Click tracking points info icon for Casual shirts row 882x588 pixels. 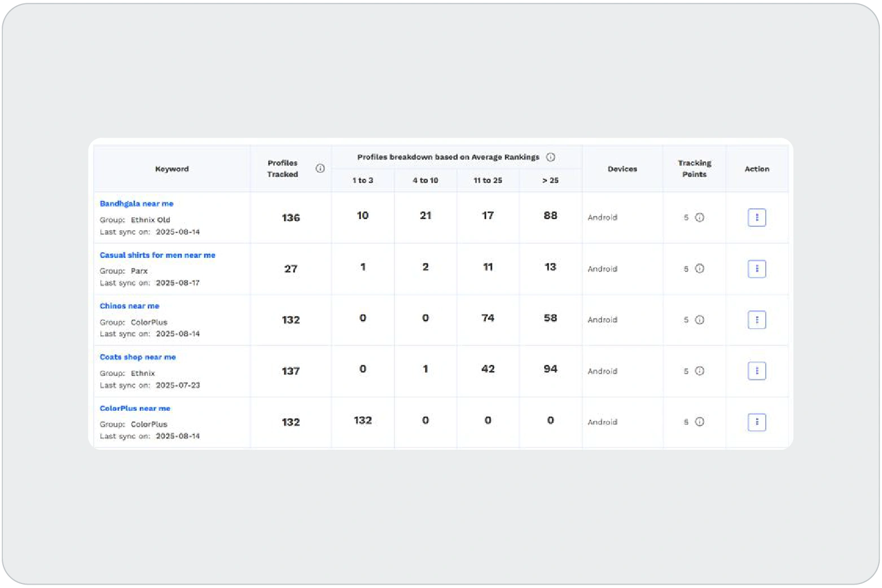point(699,269)
